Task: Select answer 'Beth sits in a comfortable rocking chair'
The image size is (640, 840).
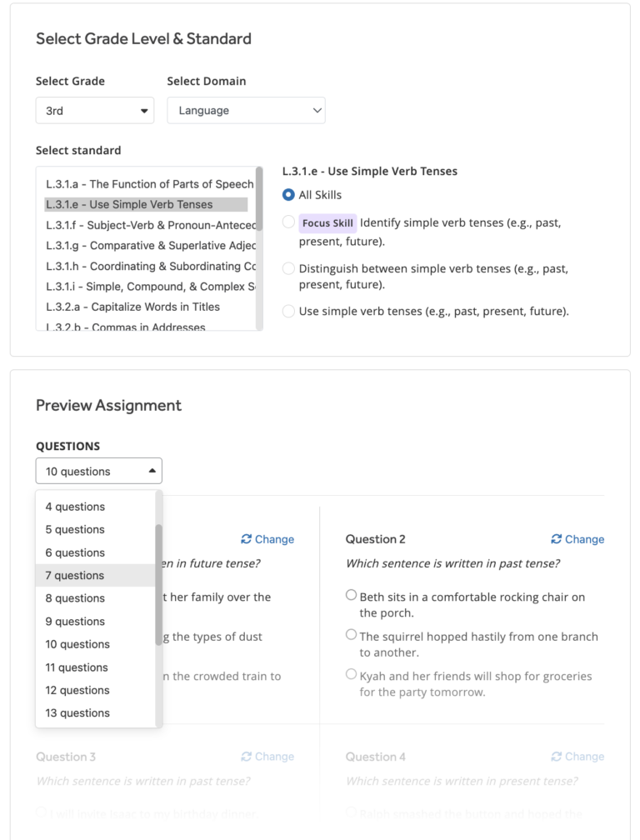Action: pyautogui.click(x=351, y=593)
